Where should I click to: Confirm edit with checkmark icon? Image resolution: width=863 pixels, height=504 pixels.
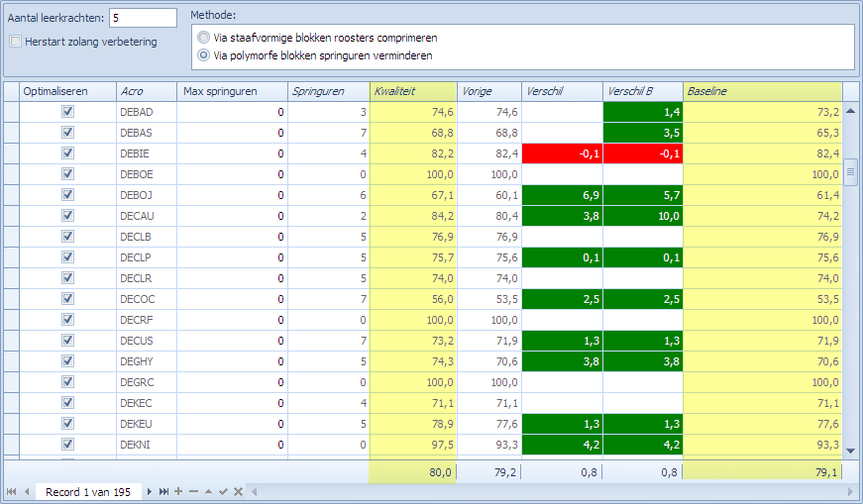point(223,492)
